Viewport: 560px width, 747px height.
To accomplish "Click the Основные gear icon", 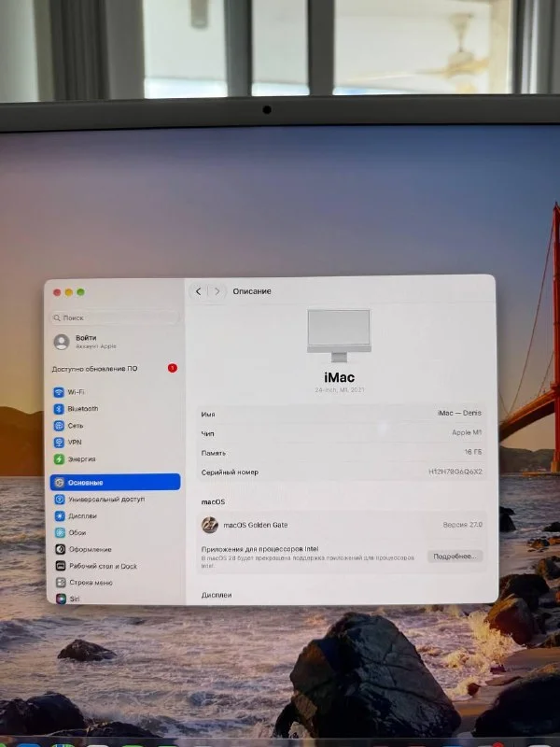I will pos(59,482).
